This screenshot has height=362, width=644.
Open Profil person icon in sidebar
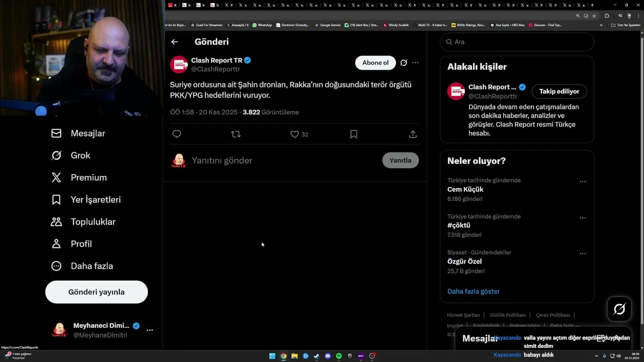tap(56, 244)
